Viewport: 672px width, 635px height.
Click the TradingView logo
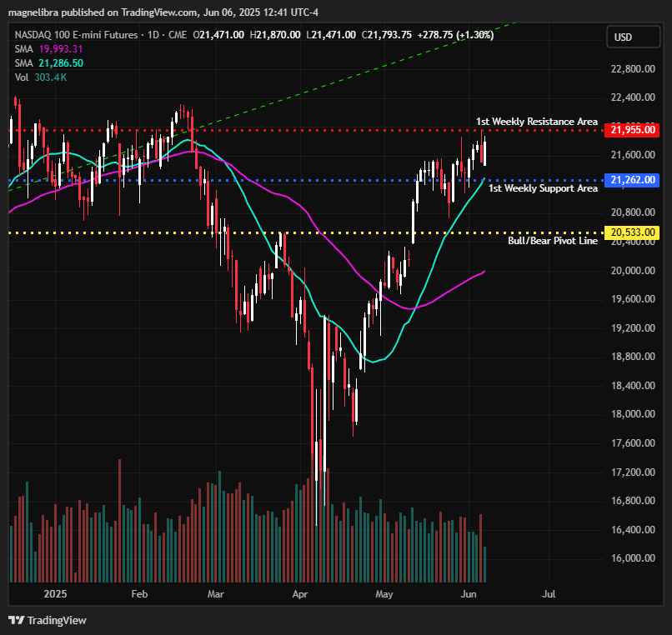48,620
